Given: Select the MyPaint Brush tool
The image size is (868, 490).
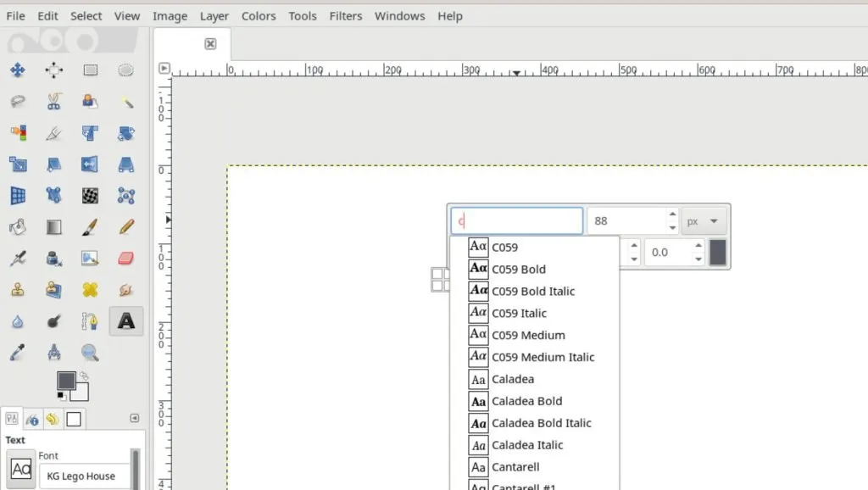Looking at the screenshot, I should (x=90, y=259).
